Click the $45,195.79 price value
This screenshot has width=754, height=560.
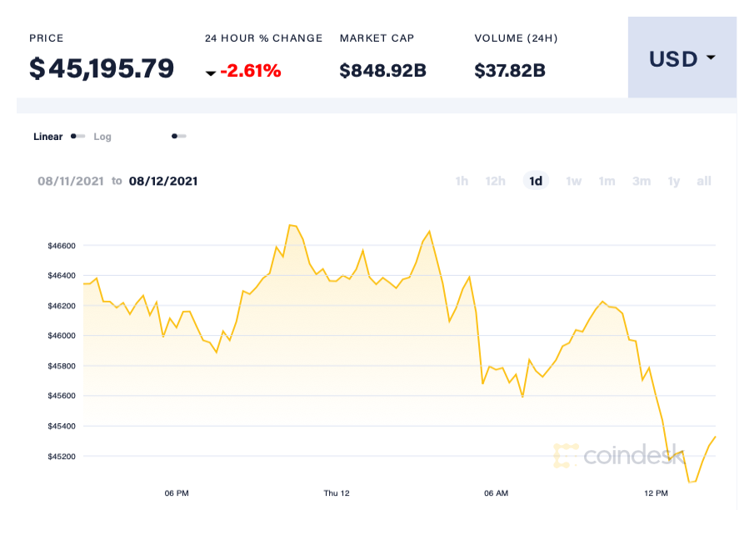point(102,68)
